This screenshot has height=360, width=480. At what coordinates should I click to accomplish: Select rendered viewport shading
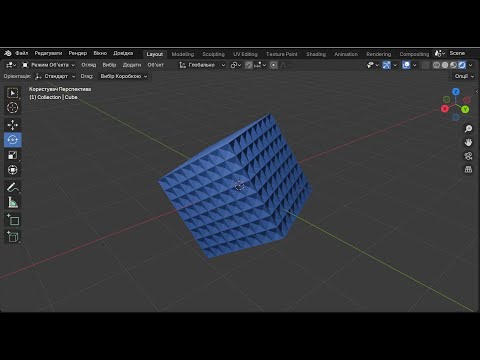click(x=462, y=65)
